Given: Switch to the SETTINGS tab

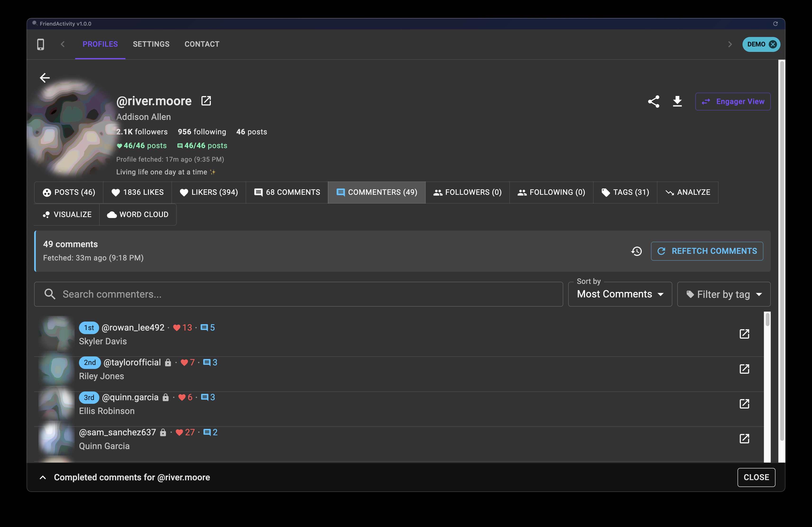Looking at the screenshot, I should click(151, 44).
